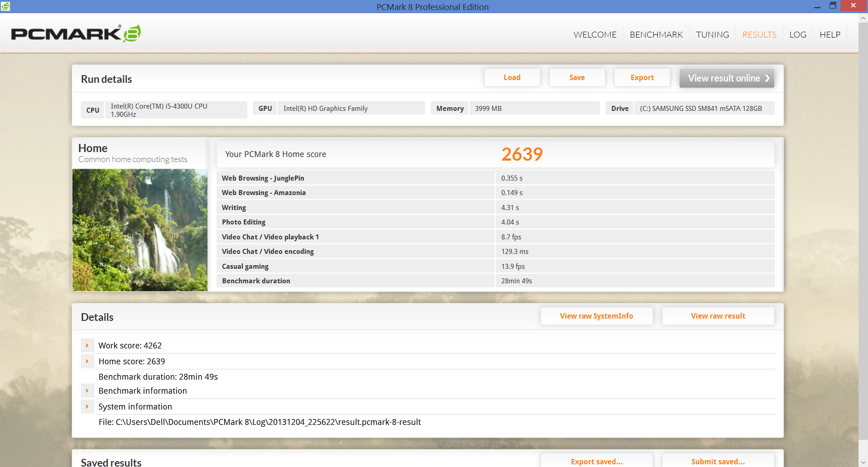Open View raw SystemInfo
The image size is (868, 467).
596,316
